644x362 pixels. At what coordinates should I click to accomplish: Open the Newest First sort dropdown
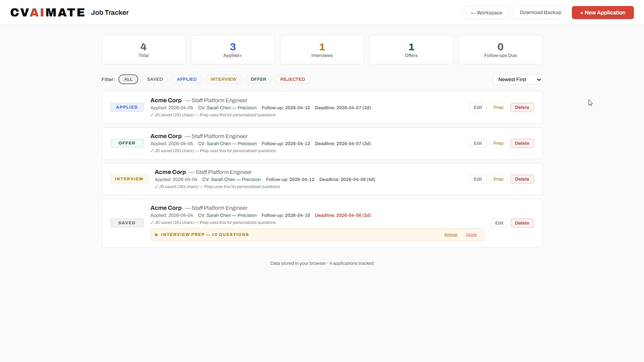pyautogui.click(x=518, y=79)
